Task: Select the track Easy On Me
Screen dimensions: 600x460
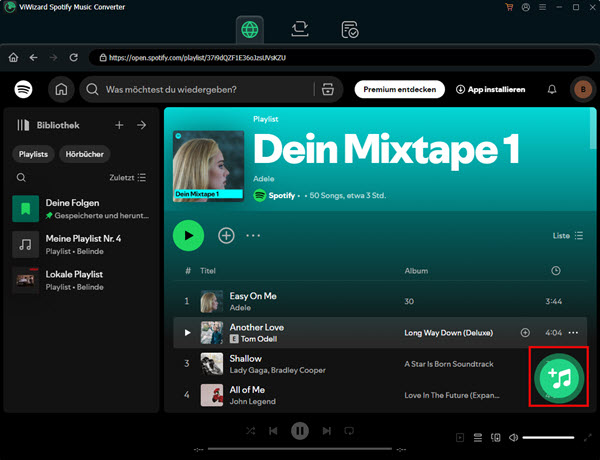Action: (253, 296)
